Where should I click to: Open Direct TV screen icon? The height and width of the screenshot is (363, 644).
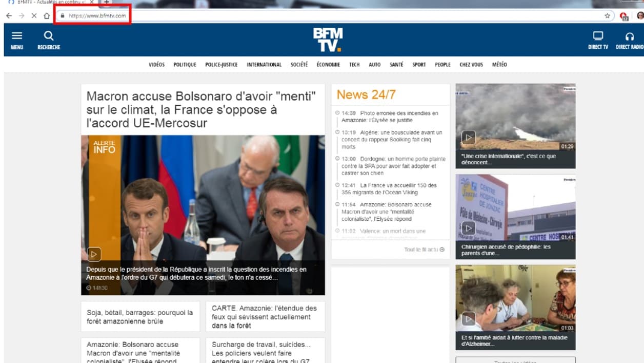point(598,36)
